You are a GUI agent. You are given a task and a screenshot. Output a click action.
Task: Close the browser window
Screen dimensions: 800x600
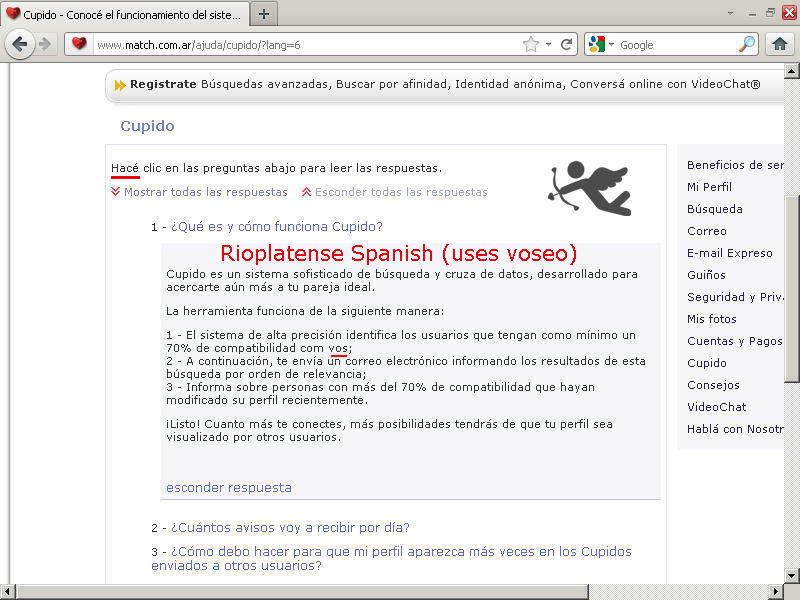(x=789, y=13)
